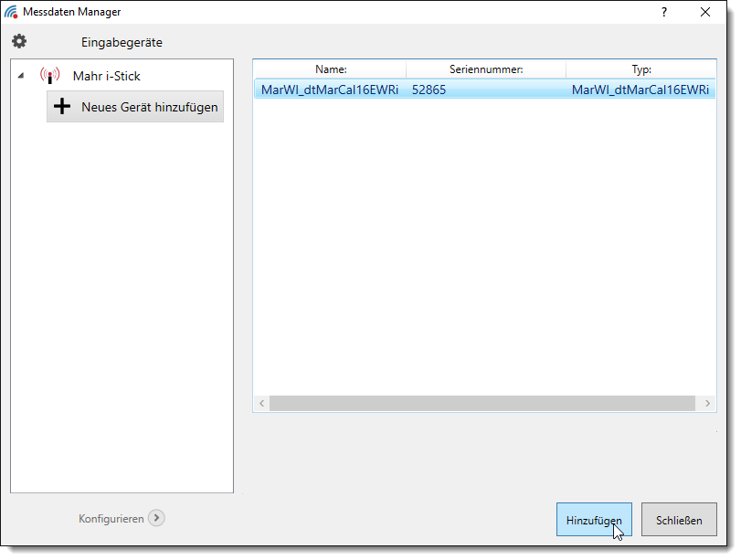Select the Eingabegeräte section heading
The image size is (741, 560).
(x=122, y=42)
